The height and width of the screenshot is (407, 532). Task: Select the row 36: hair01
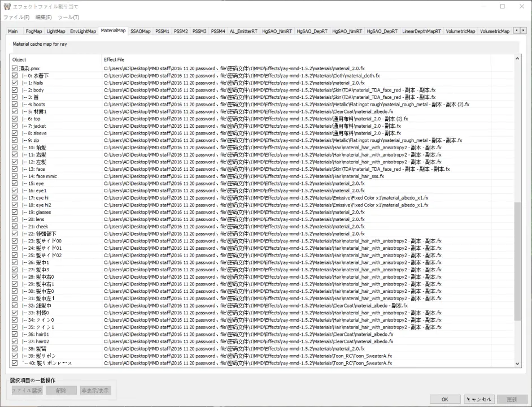[x=262, y=334]
